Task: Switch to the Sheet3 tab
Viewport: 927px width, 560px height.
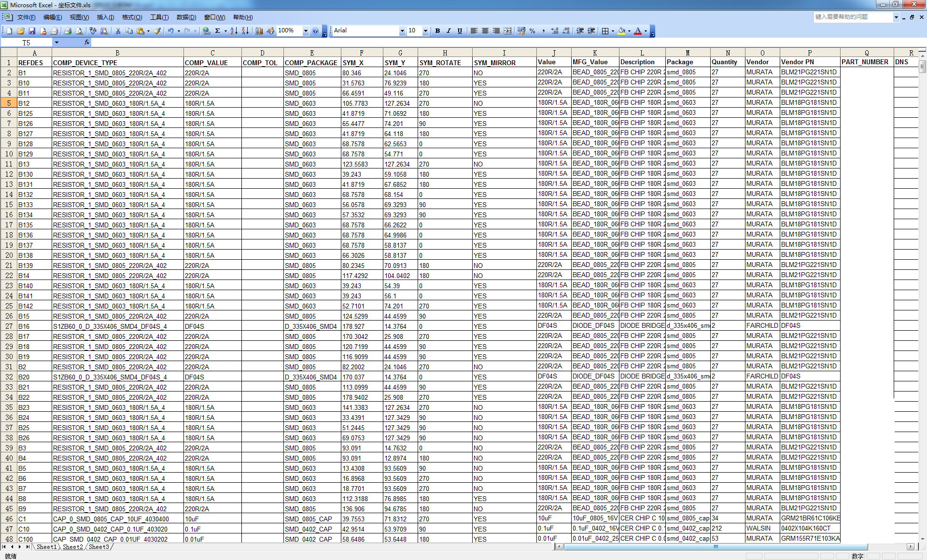Action: point(99,547)
